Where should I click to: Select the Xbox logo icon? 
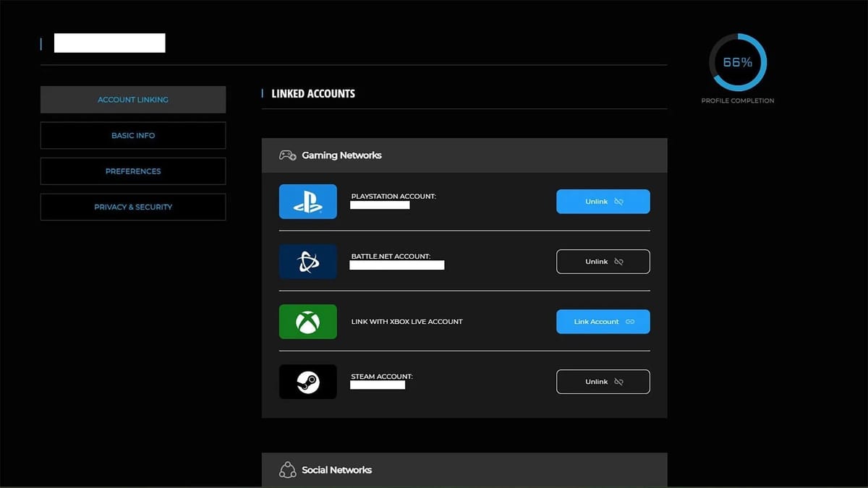tap(307, 321)
